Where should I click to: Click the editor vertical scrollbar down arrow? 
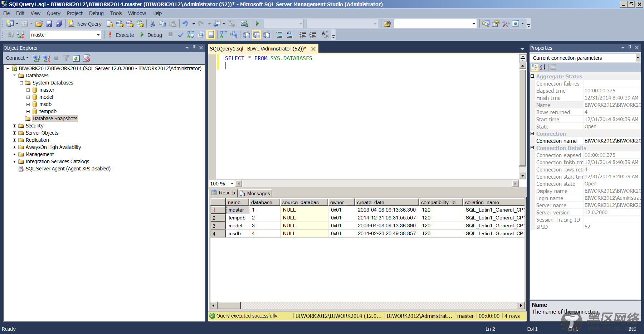pos(523,176)
